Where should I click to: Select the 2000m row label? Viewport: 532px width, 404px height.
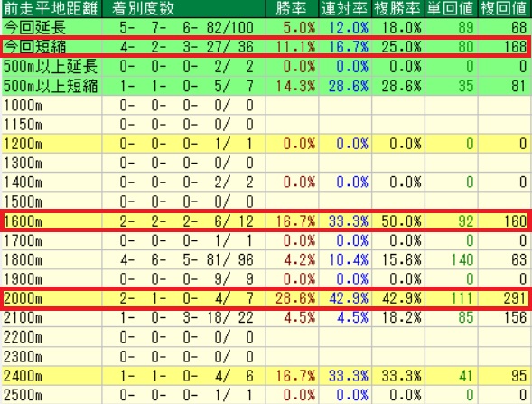(23, 299)
